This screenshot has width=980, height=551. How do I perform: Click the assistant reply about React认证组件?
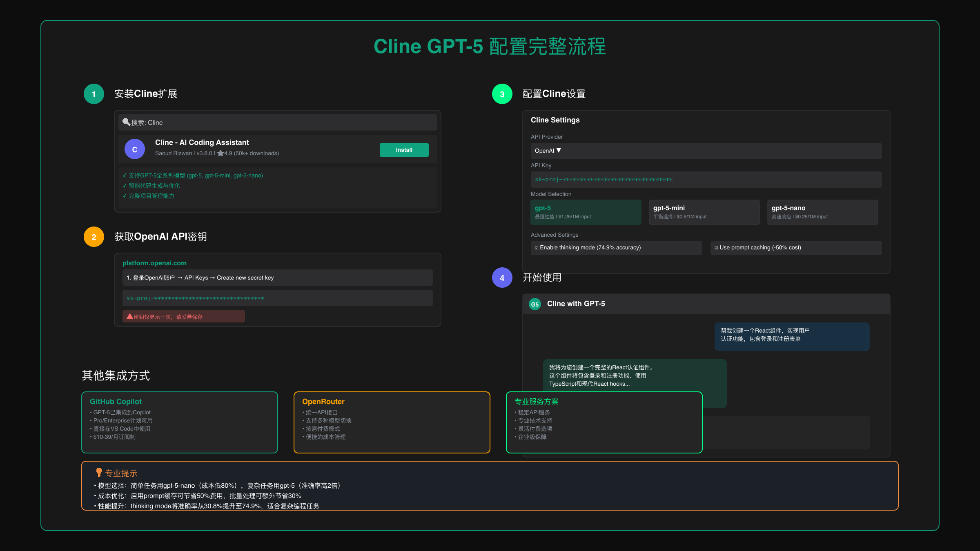(635, 375)
